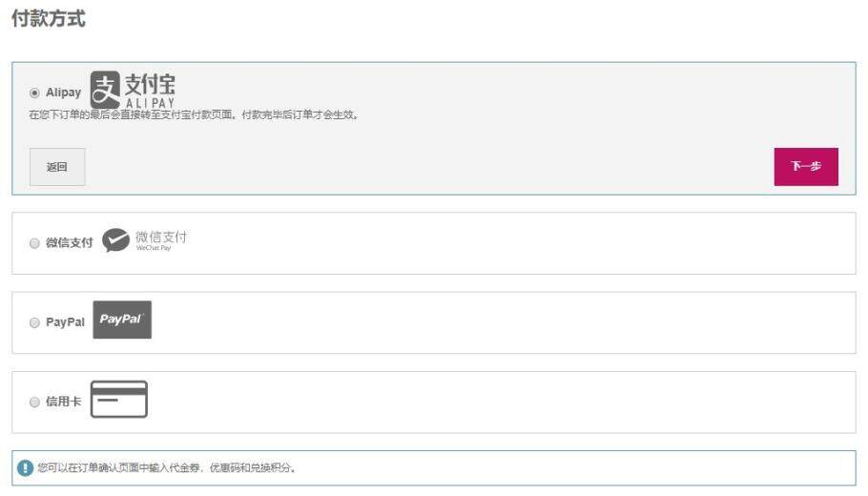Select the 微信支付 radio button

click(34, 243)
